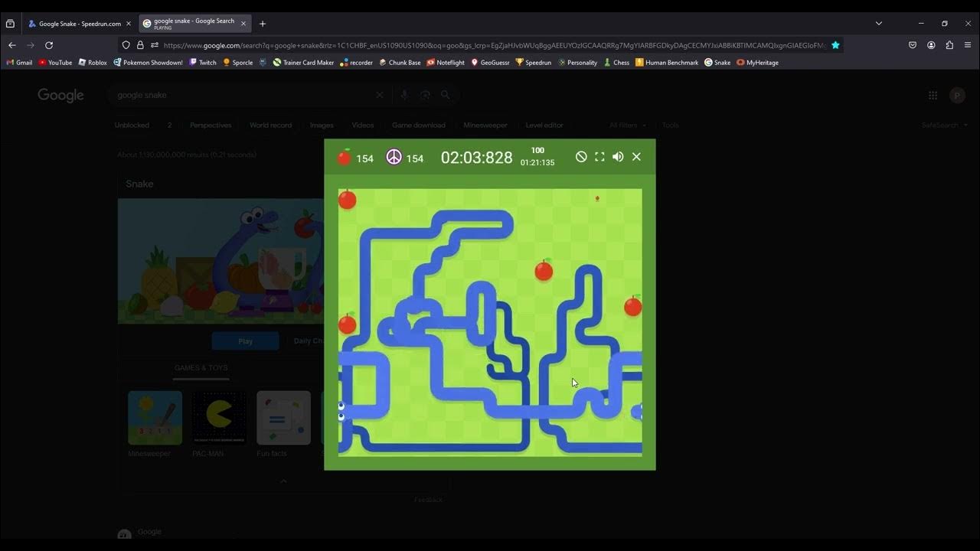Click the address bar URL field

(494, 45)
